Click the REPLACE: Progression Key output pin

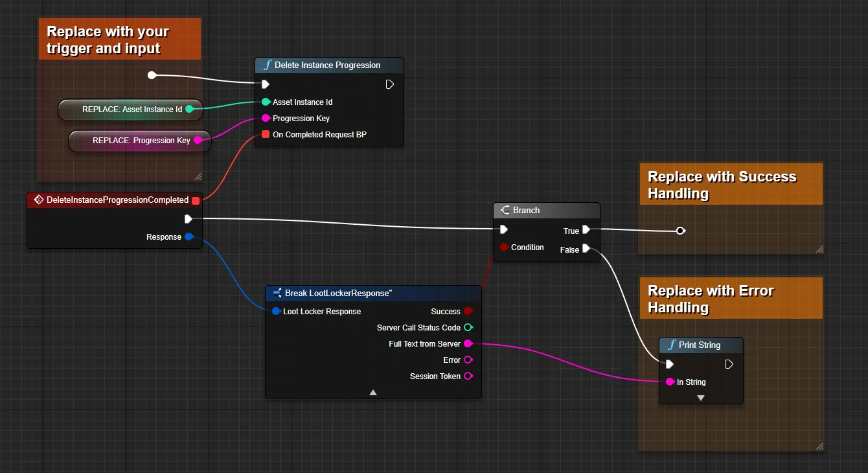tap(198, 140)
